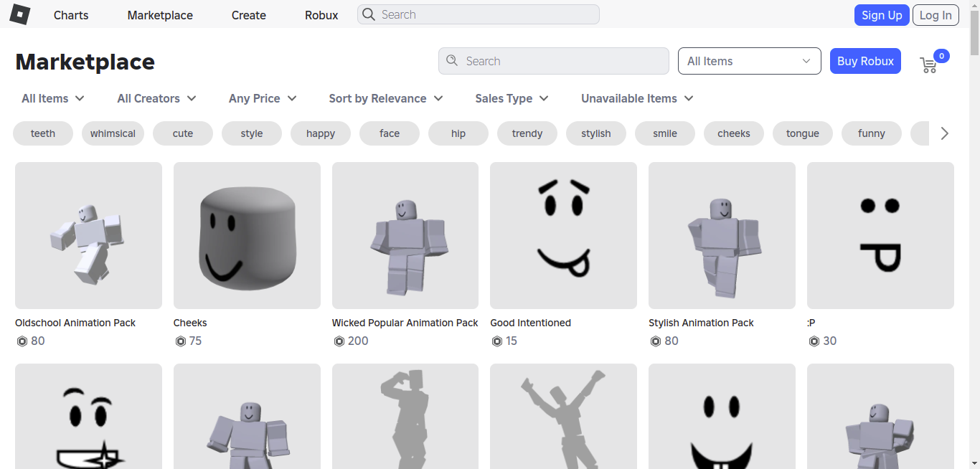Toggle the "cute" tag filter chip
This screenshot has width=980, height=469.
[x=183, y=133]
